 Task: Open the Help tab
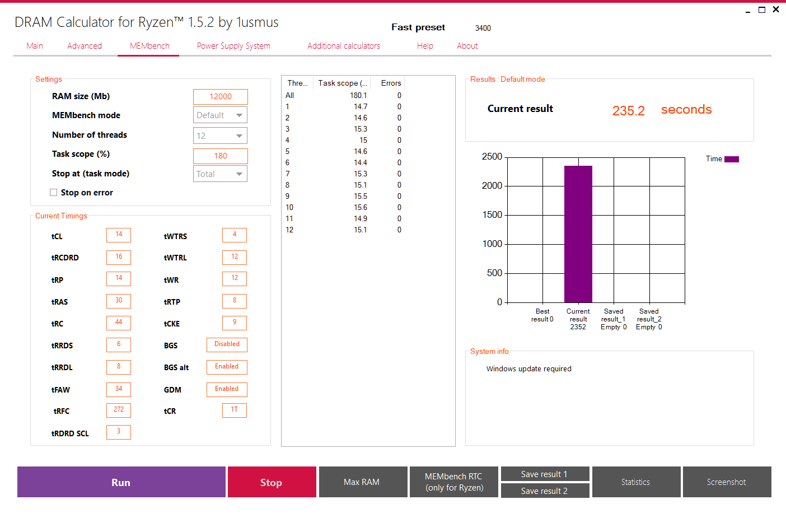coord(425,46)
